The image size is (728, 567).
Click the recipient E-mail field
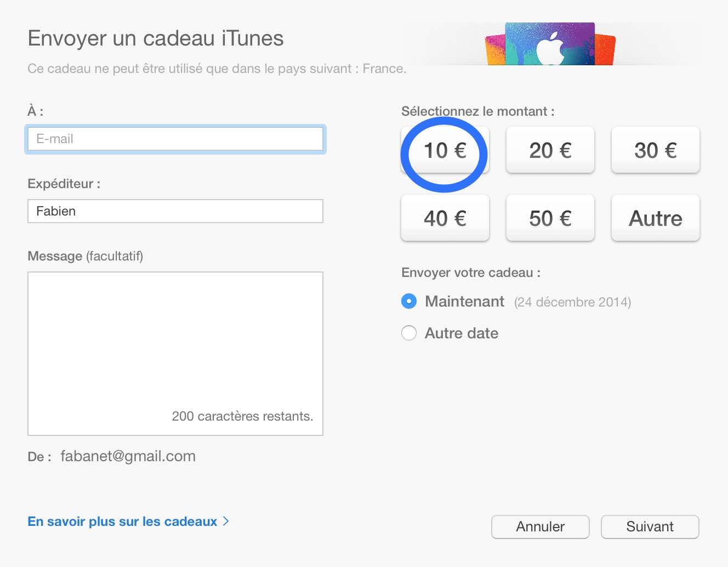click(175, 139)
